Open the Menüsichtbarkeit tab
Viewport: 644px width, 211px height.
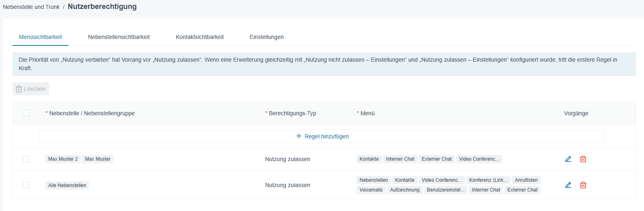pos(41,37)
